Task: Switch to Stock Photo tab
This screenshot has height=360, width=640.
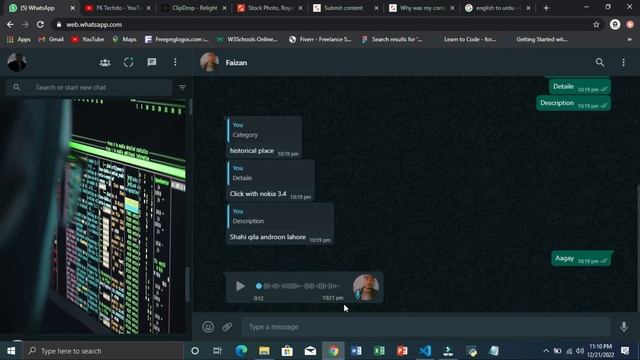Action: [270, 8]
